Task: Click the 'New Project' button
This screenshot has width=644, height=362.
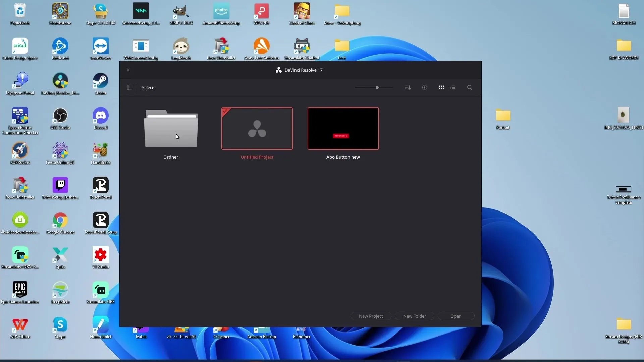Action: tap(371, 316)
